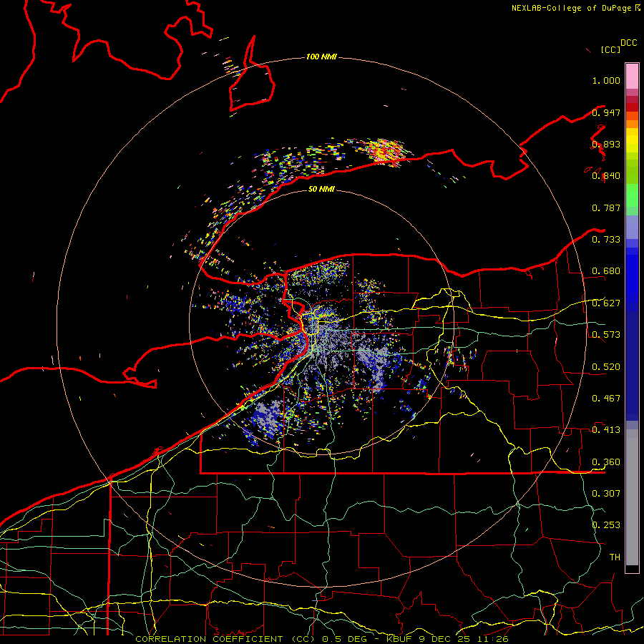Select the 0.680 scale label
Screen dimensions: 644x644
click(606, 271)
